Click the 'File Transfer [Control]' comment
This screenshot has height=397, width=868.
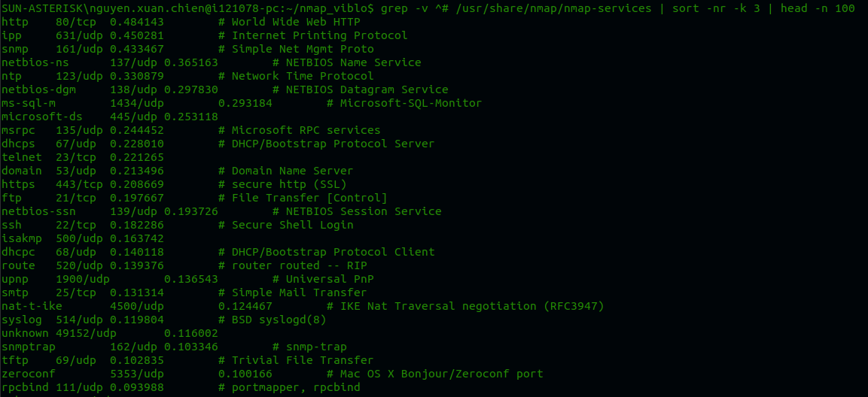point(309,198)
